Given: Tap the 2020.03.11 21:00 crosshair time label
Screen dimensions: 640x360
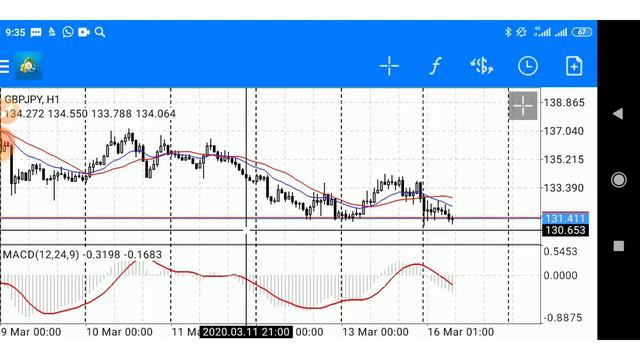Looking at the screenshot, I should [246, 332].
